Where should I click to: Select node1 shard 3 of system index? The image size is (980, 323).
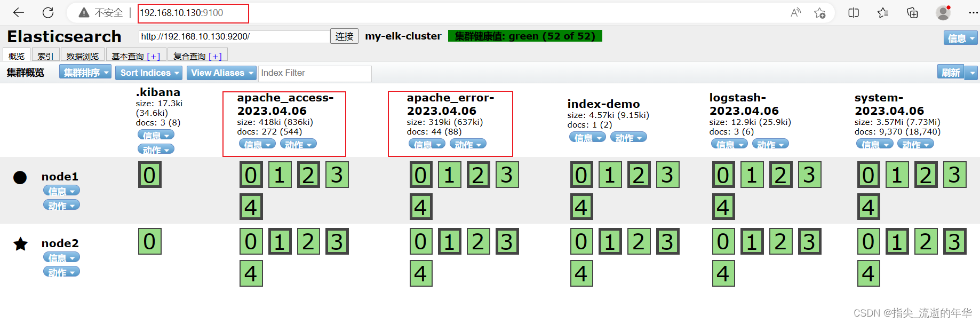[955, 175]
